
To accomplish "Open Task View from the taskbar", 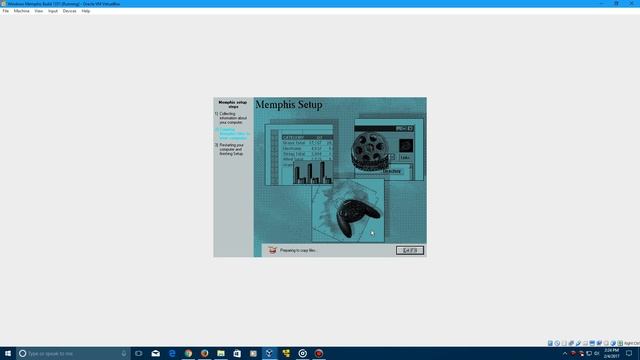I will coord(139,353).
